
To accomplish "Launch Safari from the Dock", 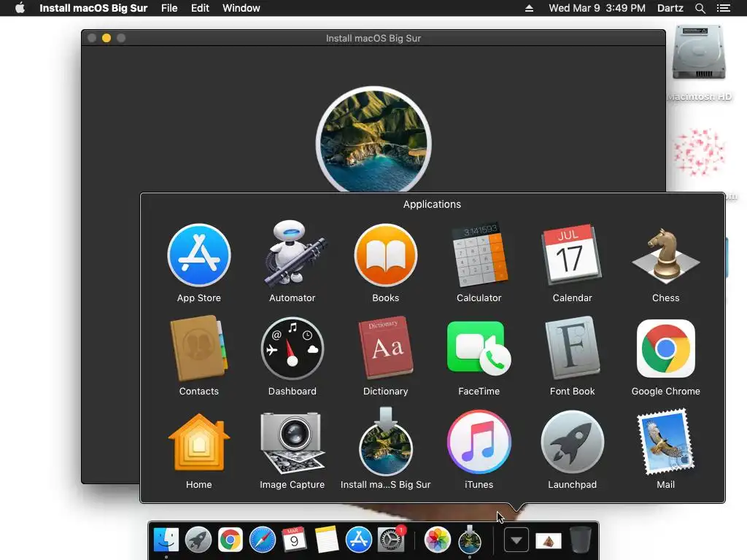I will [x=263, y=540].
